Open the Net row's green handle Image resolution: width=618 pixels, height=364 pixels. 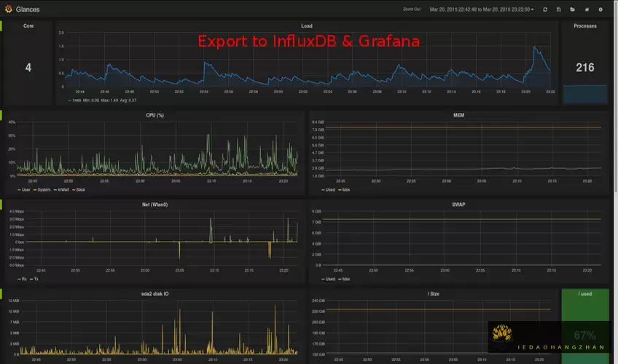[1, 205]
